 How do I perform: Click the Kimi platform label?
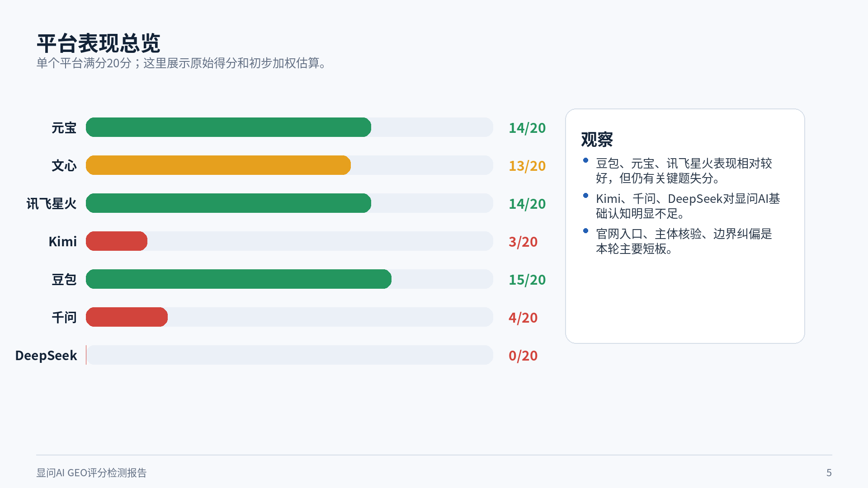pyautogui.click(x=63, y=242)
